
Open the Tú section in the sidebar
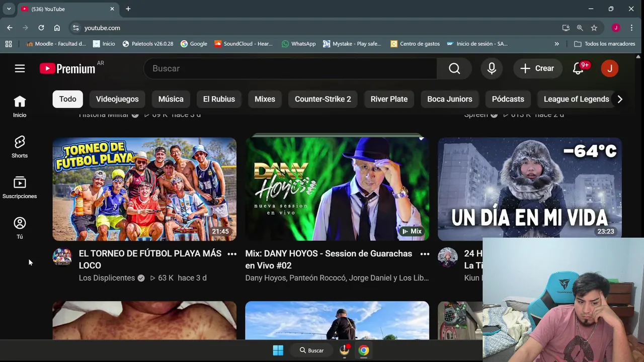point(20,228)
